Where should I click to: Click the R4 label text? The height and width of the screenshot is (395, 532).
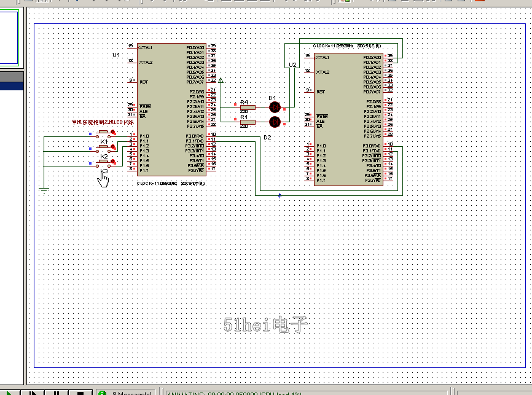[244, 102]
